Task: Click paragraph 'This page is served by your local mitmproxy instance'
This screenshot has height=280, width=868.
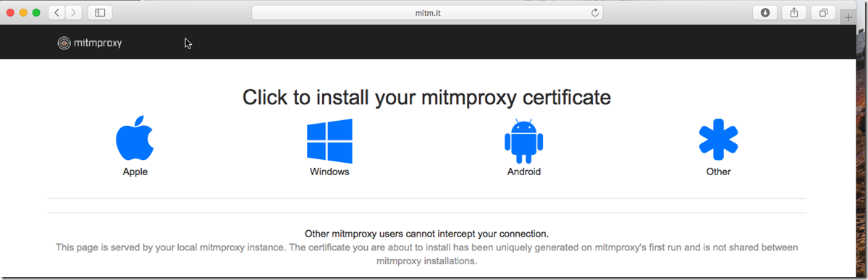Action: (427, 254)
